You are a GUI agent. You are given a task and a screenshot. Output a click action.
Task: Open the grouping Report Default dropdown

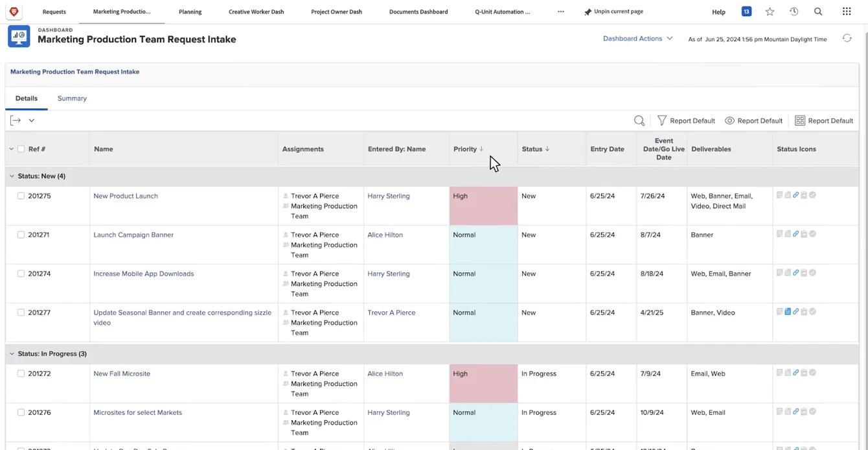tap(830, 121)
